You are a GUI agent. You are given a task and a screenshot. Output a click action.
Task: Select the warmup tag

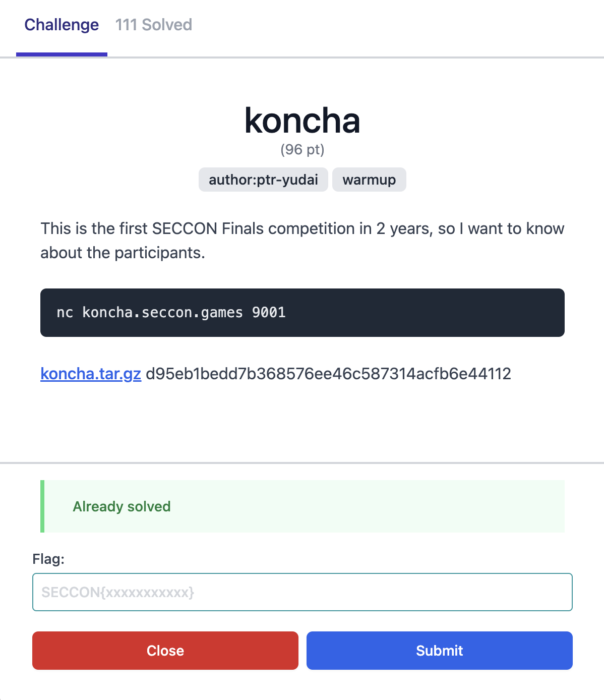pos(369,180)
